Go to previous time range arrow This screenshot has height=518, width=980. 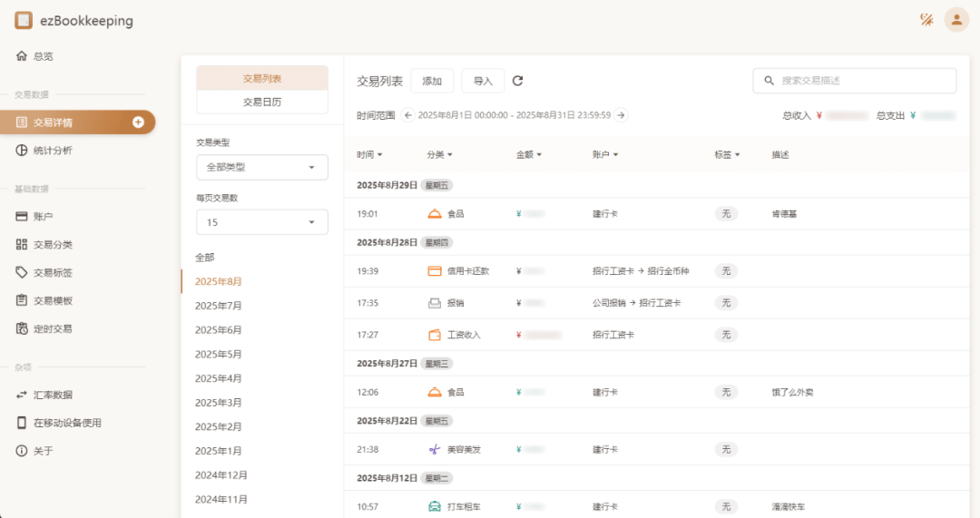[x=408, y=115]
